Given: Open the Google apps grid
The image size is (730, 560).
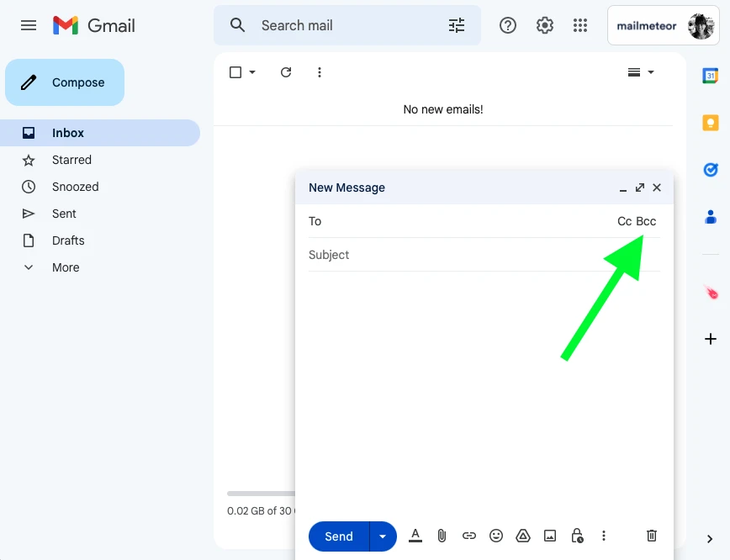Looking at the screenshot, I should [x=580, y=25].
